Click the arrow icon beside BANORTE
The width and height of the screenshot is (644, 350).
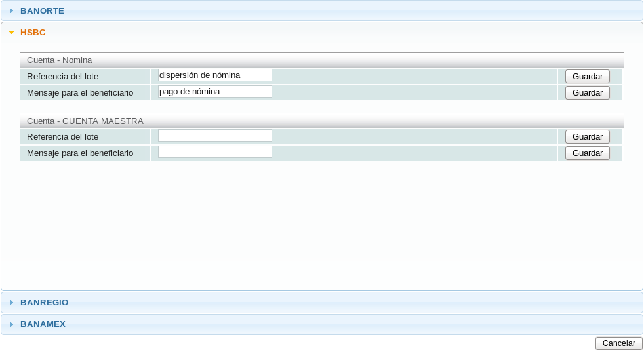pyautogui.click(x=11, y=10)
